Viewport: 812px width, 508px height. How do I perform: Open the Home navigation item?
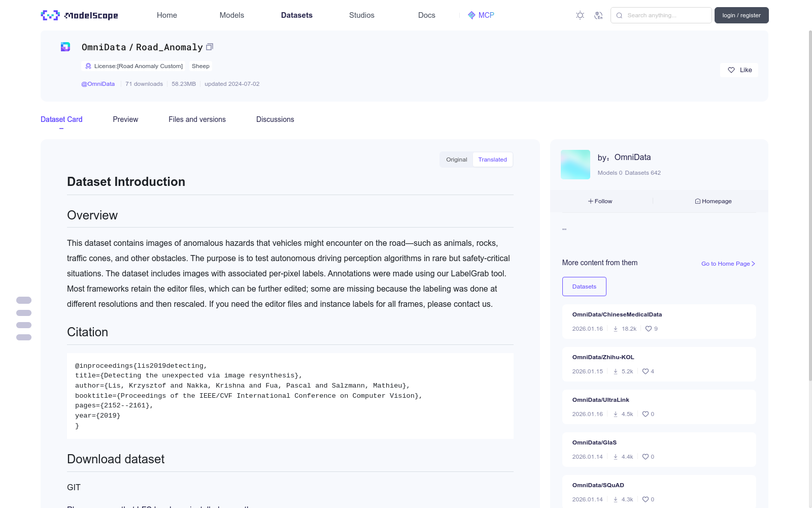pos(167,15)
